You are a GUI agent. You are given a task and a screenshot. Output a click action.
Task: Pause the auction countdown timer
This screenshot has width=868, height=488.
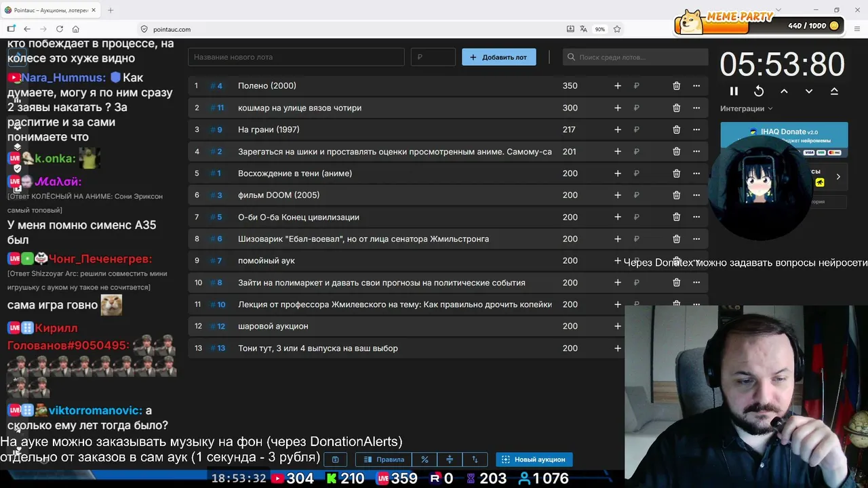click(x=734, y=91)
